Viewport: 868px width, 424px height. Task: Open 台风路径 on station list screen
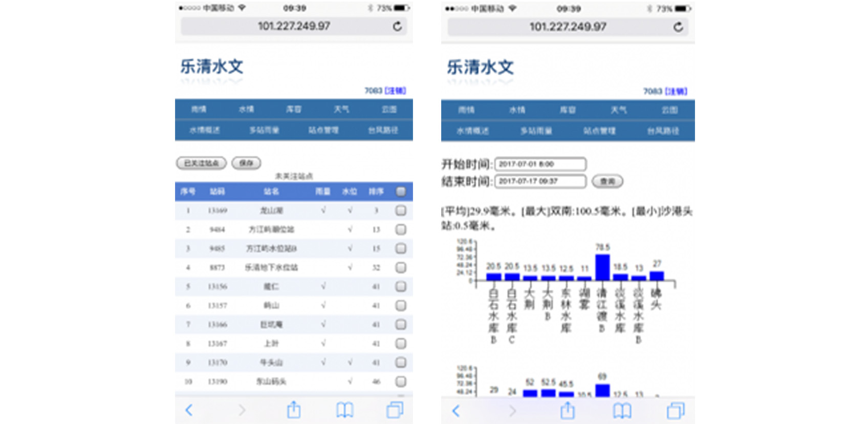point(383,130)
